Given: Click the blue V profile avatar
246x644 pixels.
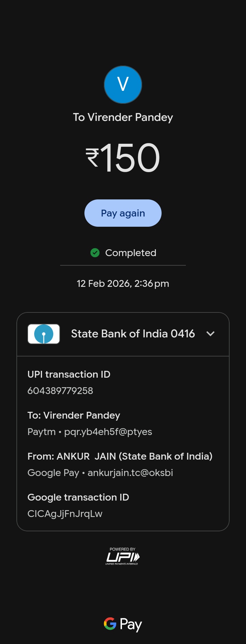Looking at the screenshot, I should pyautogui.click(x=123, y=85).
